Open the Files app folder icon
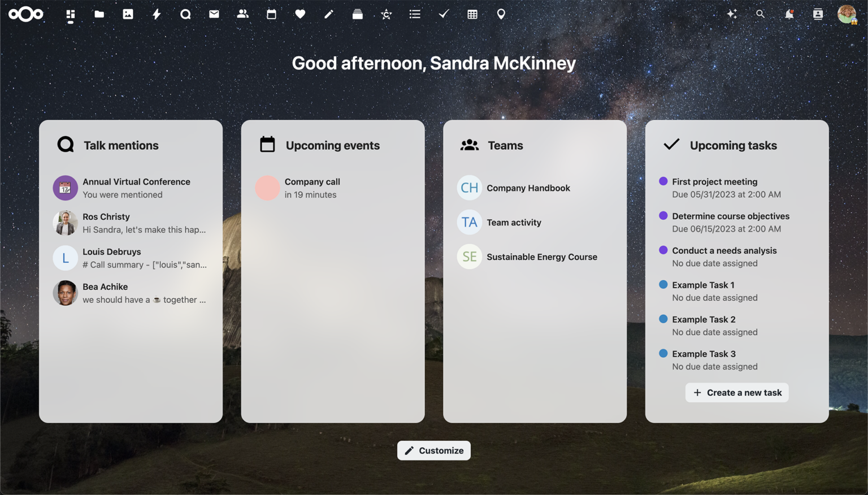The width and height of the screenshot is (868, 495). point(99,14)
